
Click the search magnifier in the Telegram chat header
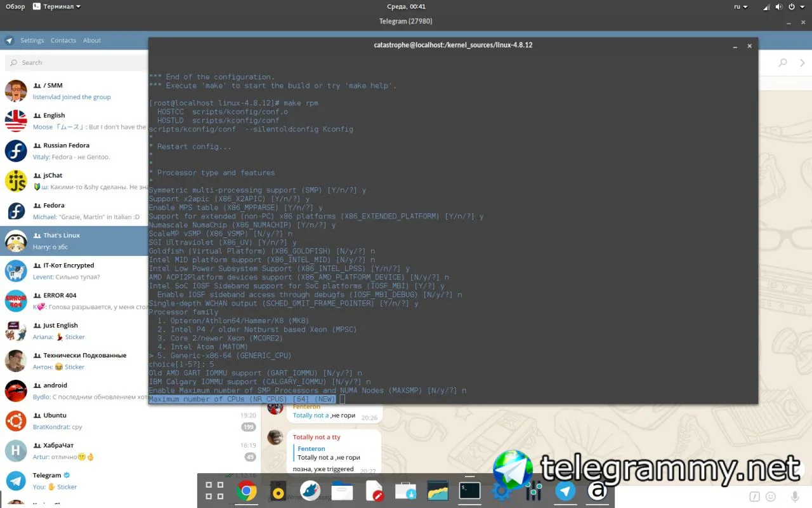(x=783, y=63)
